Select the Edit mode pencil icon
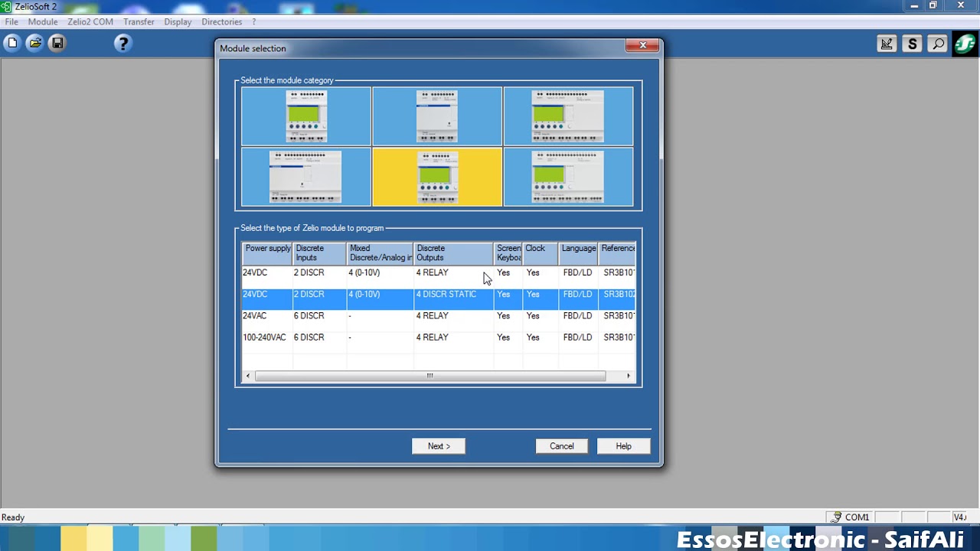This screenshot has height=551, width=980. [x=887, y=44]
